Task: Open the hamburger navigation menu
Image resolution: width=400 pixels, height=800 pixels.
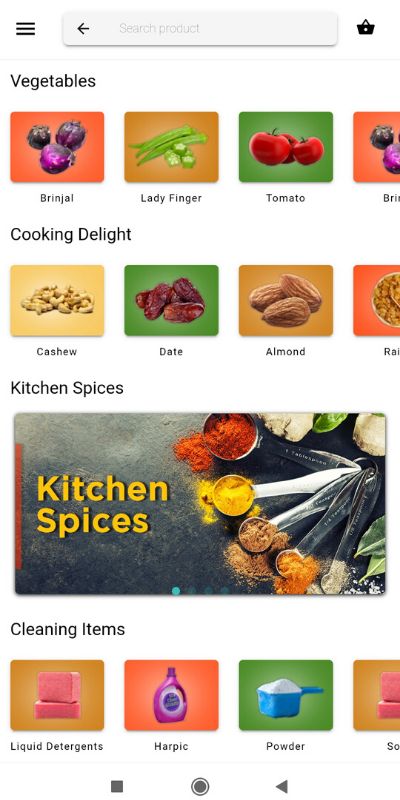Action: pyautogui.click(x=26, y=29)
